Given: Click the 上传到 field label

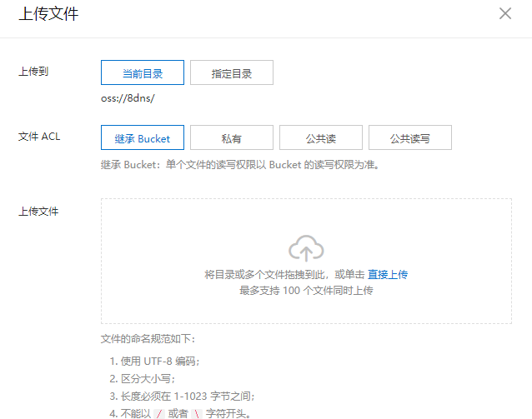Looking at the screenshot, I should point(33,72).
